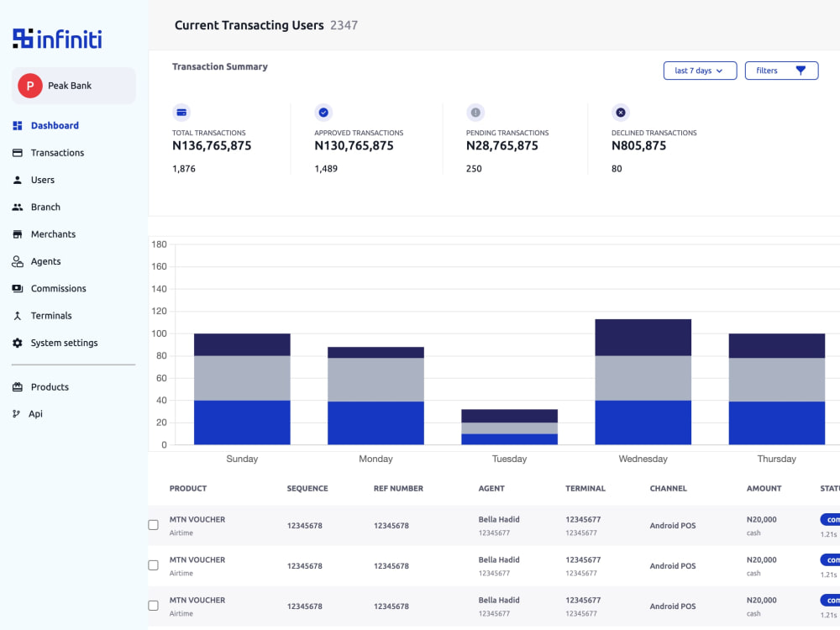
Task: Click the Transactions card icon in sidebar
Action: pos(18,153)
